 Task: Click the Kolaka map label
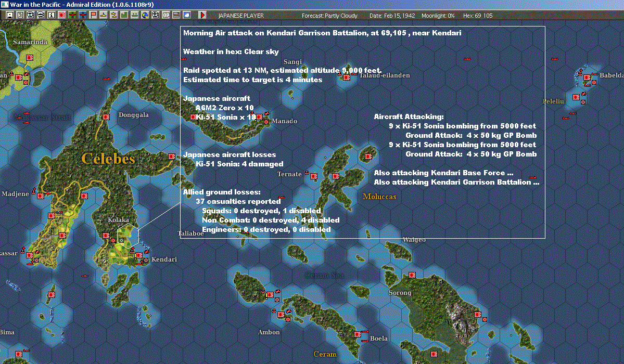(118, 220)
